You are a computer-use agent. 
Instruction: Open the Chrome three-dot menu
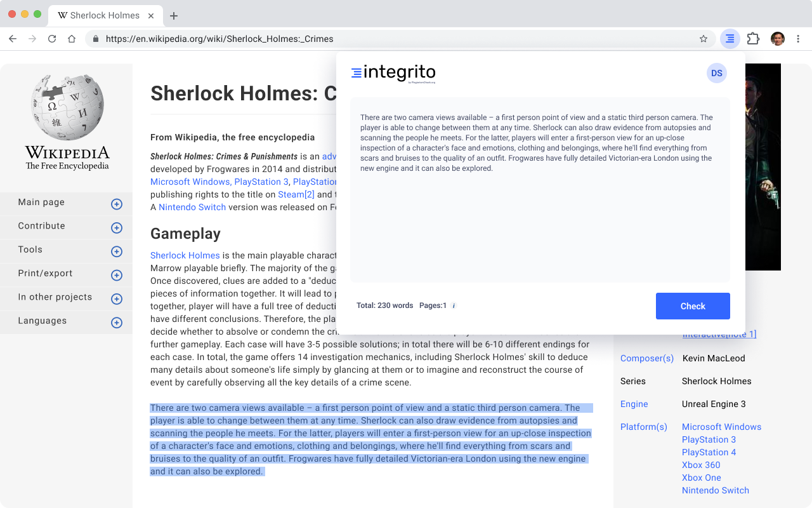point(799,39)
